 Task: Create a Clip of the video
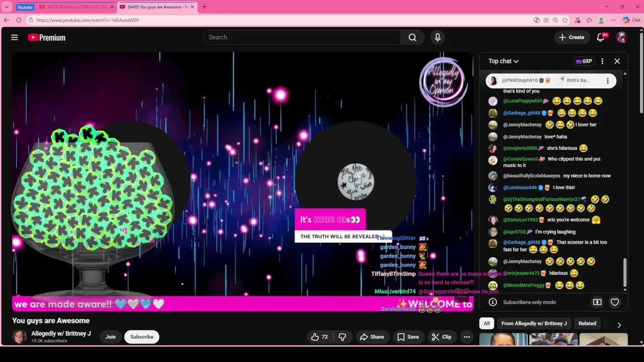point(442,337)
